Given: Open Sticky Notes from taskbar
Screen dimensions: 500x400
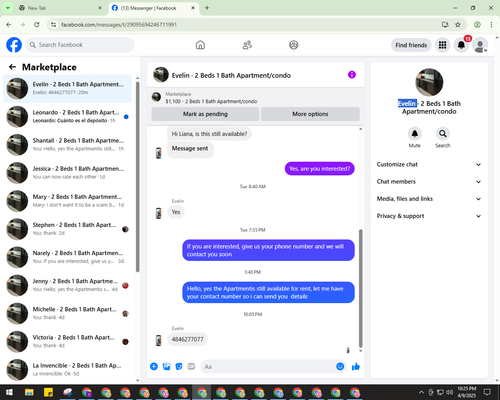Looking at the screenshot, I should coord(48,392).
